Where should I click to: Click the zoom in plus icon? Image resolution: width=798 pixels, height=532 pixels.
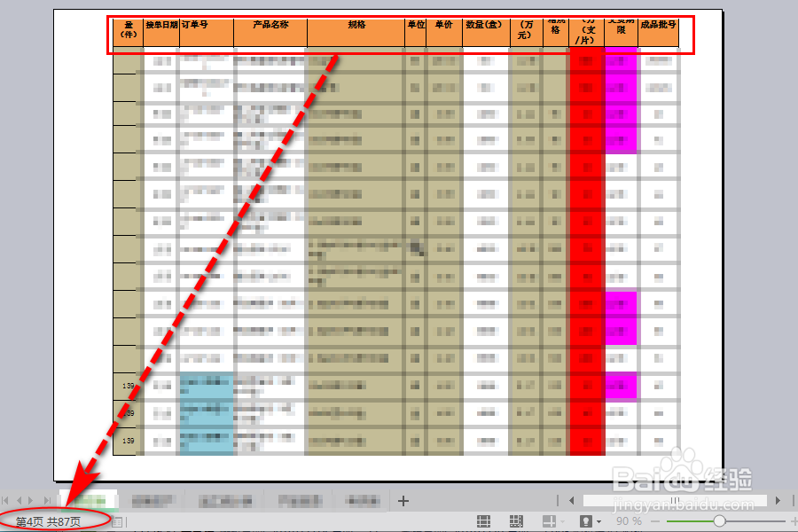click(x=794, y=520)
